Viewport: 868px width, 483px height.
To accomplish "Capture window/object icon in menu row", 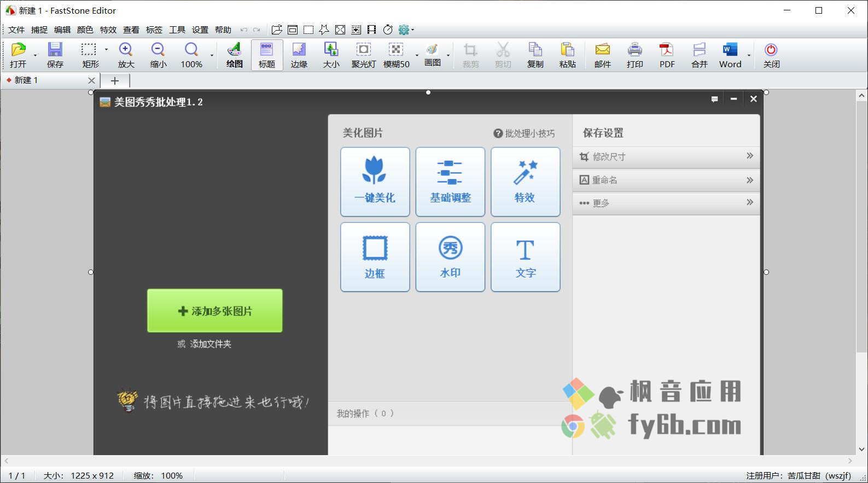I will point(293,30).
